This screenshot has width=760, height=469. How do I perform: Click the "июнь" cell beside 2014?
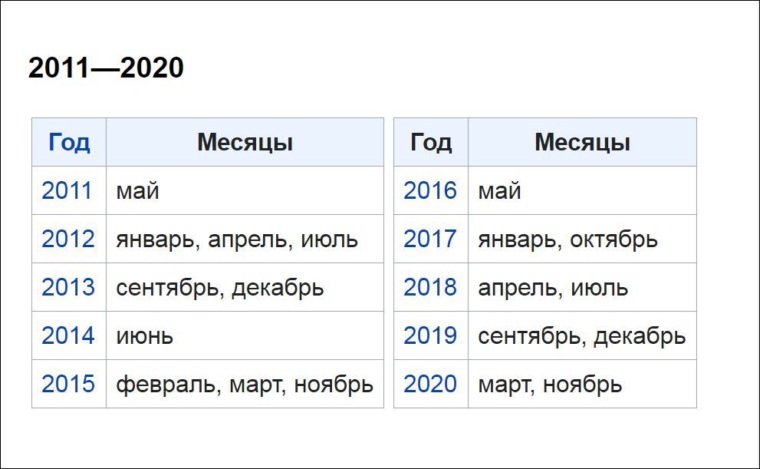pos(144,335)
